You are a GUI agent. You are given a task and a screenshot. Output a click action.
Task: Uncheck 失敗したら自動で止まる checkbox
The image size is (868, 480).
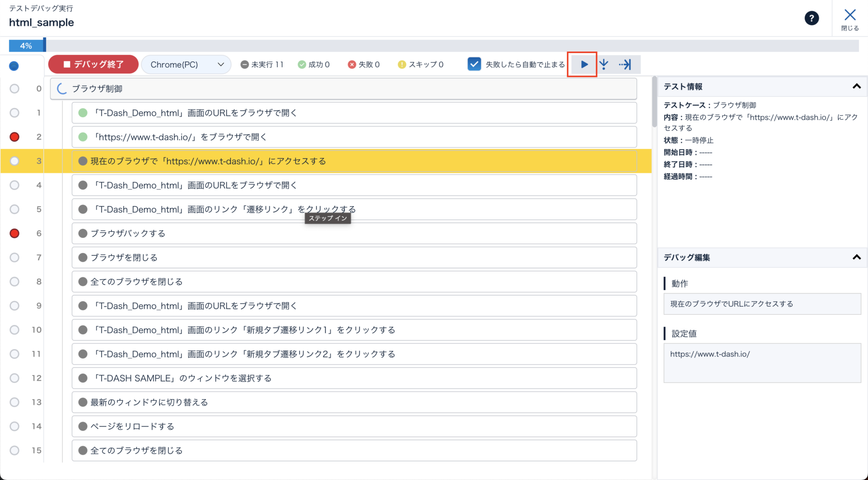(x=474, y=64)
